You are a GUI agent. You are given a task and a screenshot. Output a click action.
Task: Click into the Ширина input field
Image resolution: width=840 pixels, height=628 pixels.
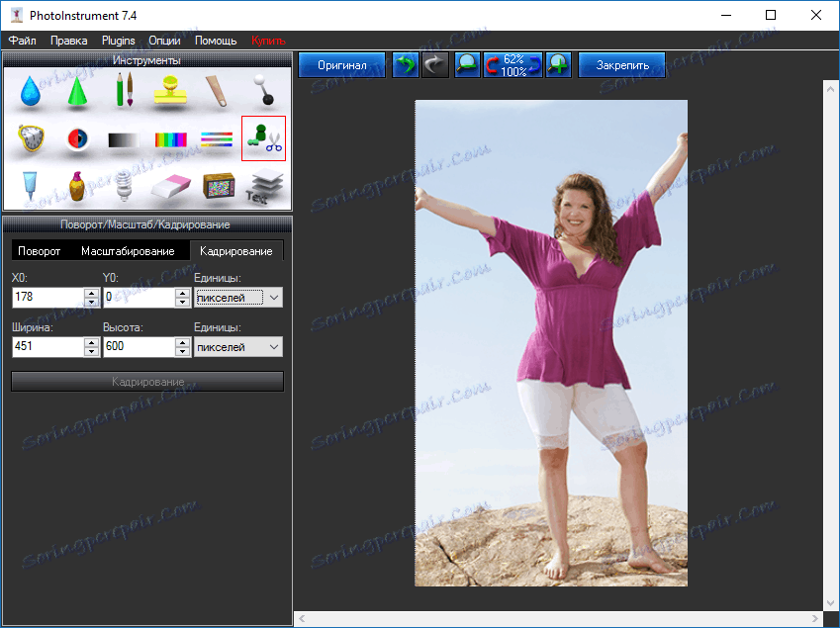click(x=47, y=347)
